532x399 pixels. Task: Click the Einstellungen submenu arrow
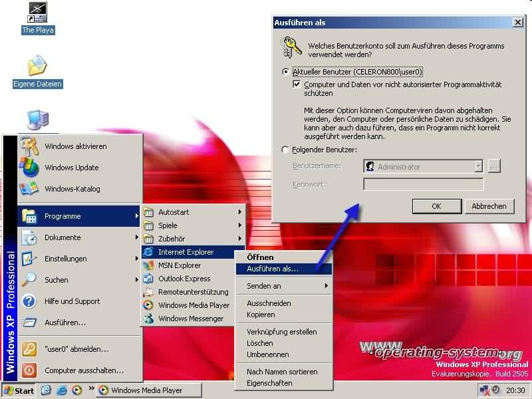click(x=136, y=259)
